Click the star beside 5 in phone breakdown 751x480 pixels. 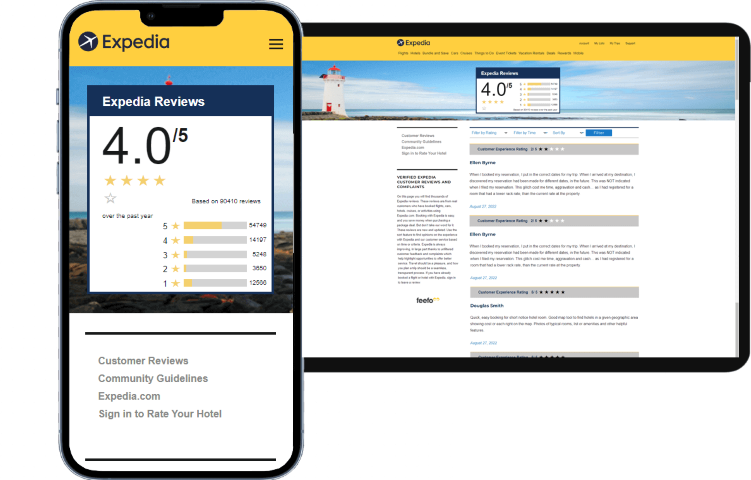[x=175, y=226]
